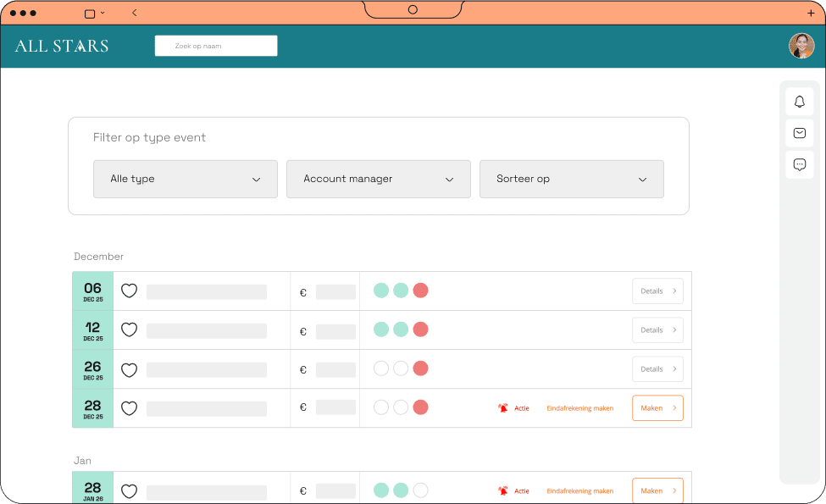This screenshot has height=504, width=826.
Task: Open new tab with plus icon
Action: point(811,13)
